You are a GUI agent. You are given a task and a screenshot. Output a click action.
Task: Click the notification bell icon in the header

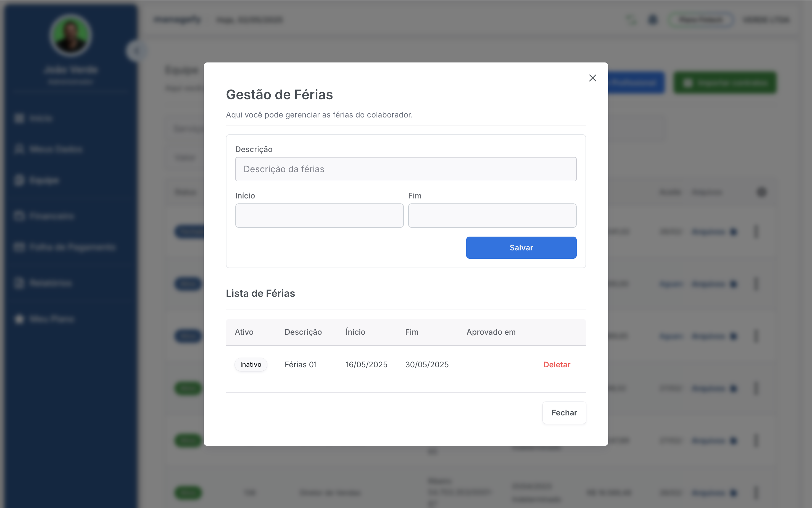[x=652, y=20]
